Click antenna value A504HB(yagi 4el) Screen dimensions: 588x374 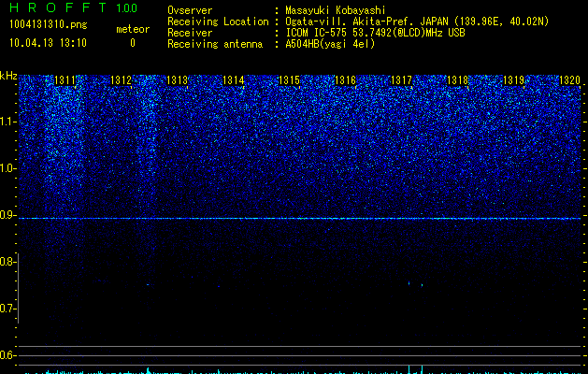point(330,44)
